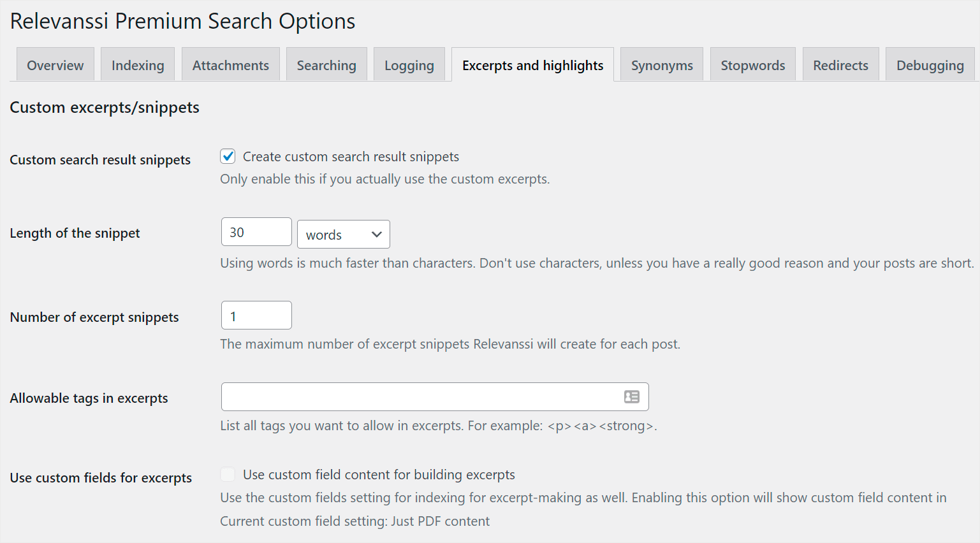Open the Indexing tab
Viewport: 980px width, 543px height.
click(x=138, y=65)
